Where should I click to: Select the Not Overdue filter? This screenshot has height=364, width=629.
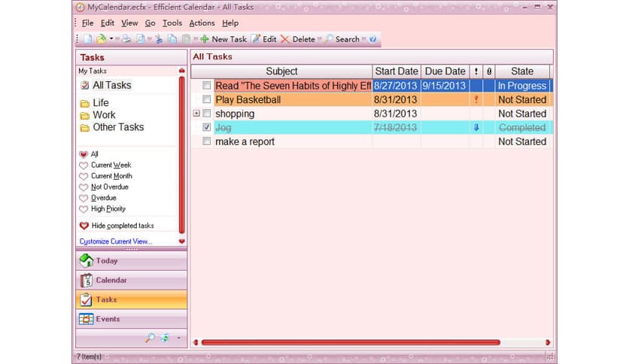click(x=104, y=187)
